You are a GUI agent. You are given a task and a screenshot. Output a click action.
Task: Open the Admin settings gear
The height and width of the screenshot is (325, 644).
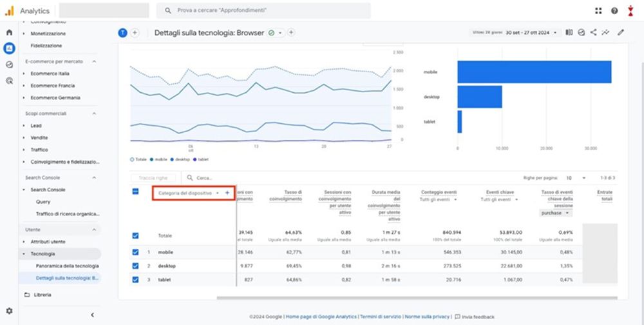tap(9, 311)
